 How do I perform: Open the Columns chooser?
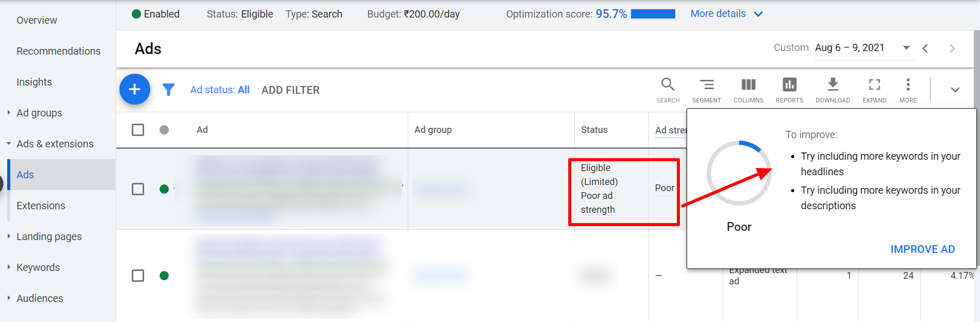point(748,90)
